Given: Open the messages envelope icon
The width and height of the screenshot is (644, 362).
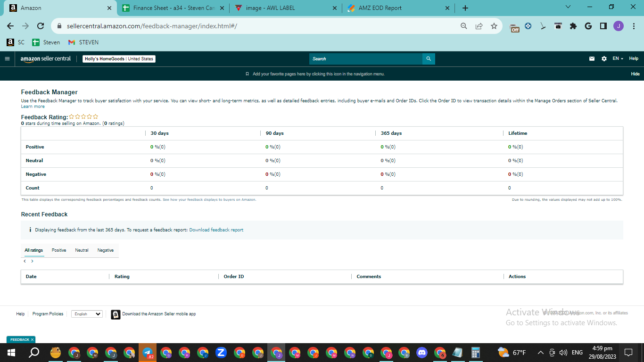Looking at the screenshot, I should [592, 59].
